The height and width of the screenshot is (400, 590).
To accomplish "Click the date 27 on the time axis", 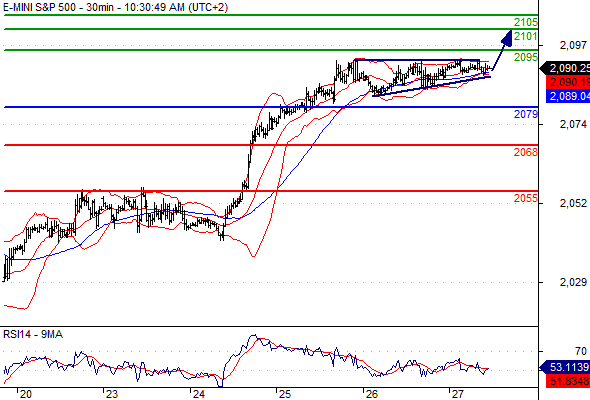I will (458, 394).
